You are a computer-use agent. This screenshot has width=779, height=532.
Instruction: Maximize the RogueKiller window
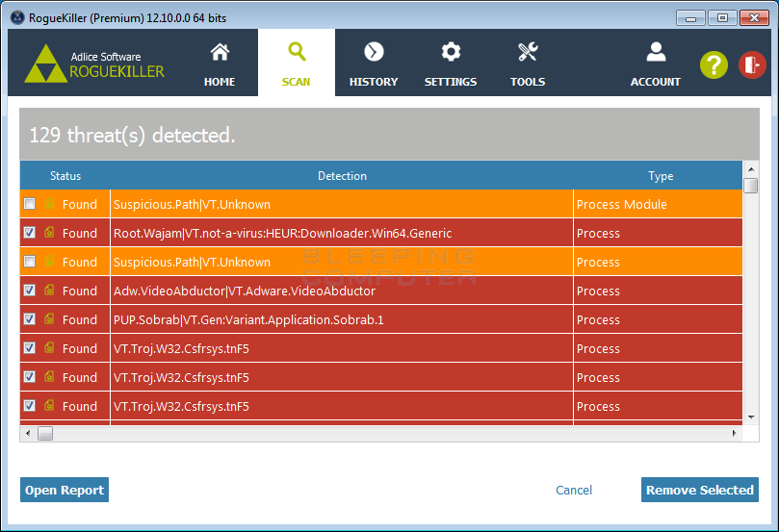coord(722,18)
